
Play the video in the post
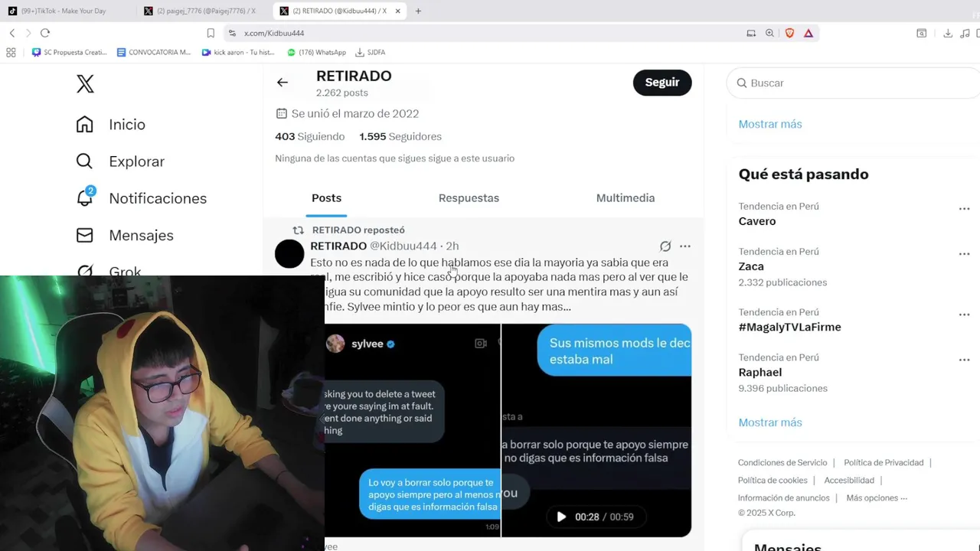coord(561,517)
